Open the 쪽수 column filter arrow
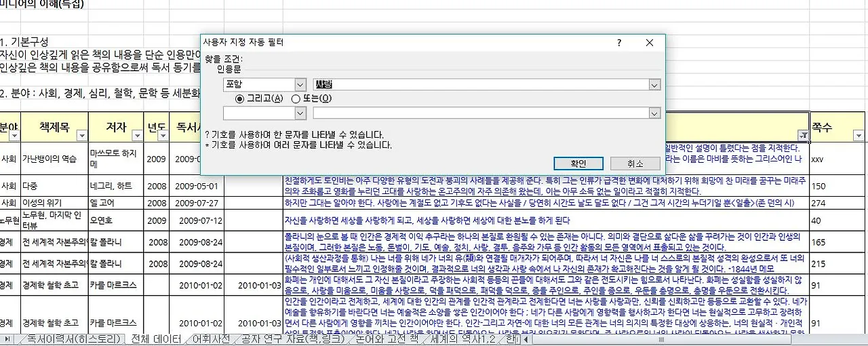The image size is (868, 346). pos(859,136)
